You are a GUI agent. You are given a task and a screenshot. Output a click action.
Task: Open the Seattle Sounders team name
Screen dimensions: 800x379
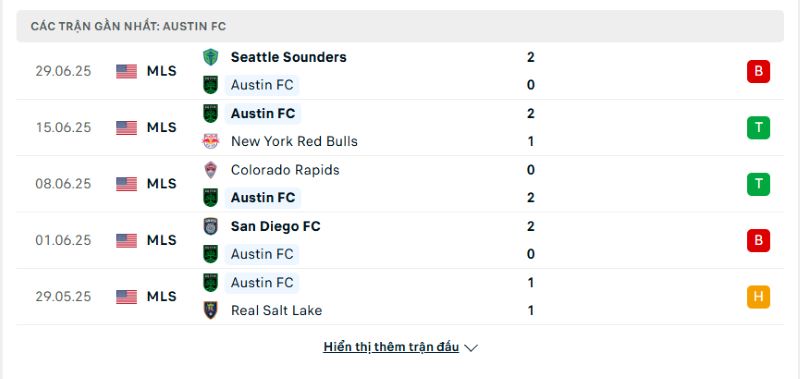coord(288,57)
